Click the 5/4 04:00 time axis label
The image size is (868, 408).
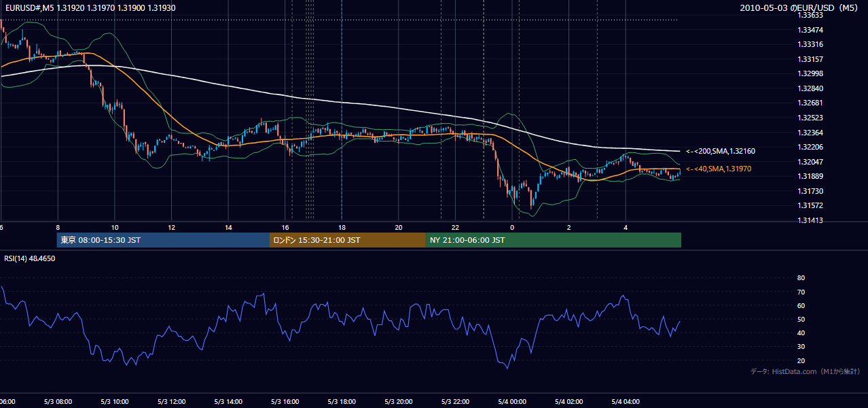626,402
